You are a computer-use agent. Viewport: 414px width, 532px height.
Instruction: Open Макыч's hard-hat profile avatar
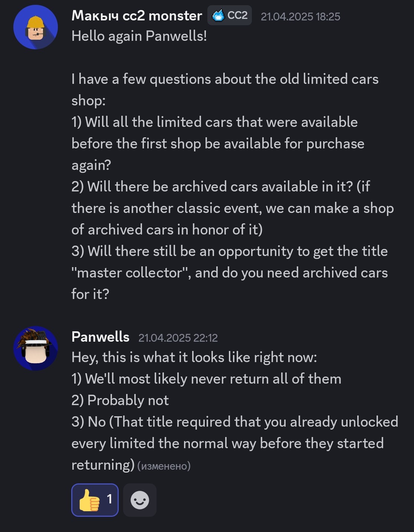(x=36, y=27)
